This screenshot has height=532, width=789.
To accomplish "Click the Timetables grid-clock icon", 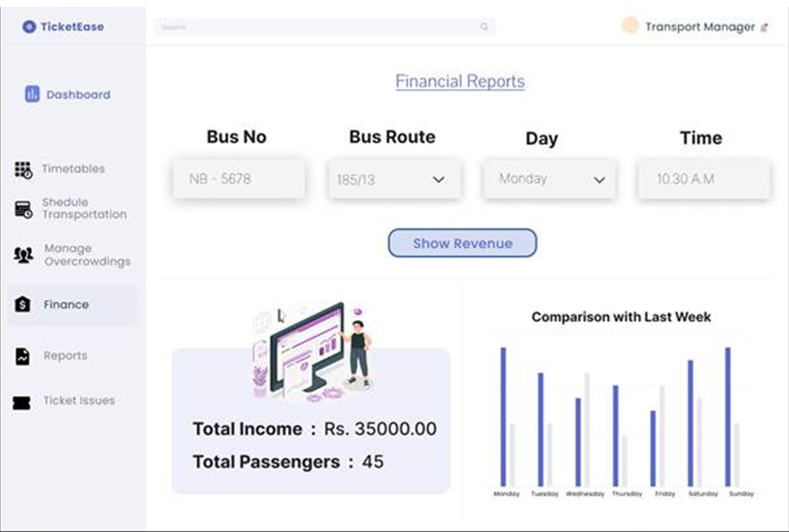I will (24, 170).
